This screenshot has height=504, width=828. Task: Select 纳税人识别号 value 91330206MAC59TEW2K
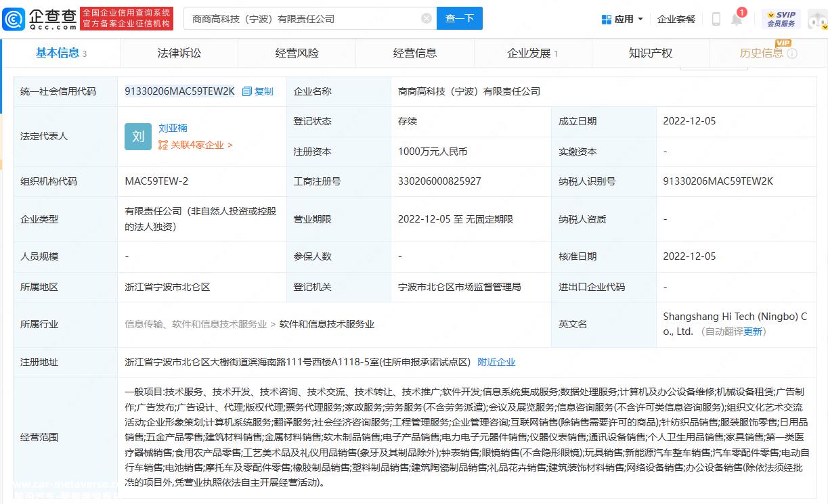coord(718,181)
